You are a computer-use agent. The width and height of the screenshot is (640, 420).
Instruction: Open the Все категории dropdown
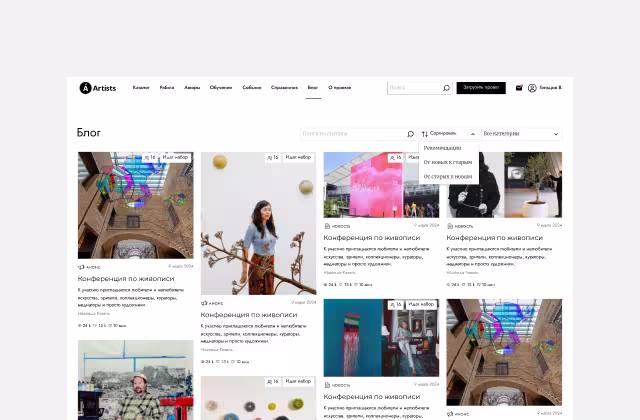(521, 134)
